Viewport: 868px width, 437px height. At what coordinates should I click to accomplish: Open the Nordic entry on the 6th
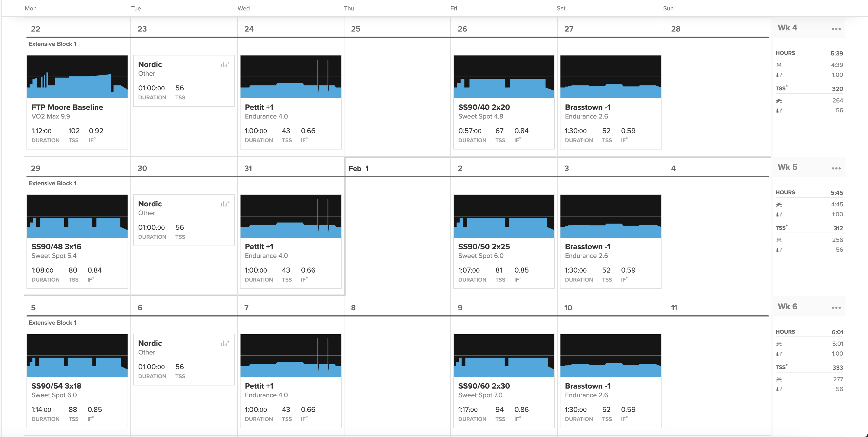[184, 360]
